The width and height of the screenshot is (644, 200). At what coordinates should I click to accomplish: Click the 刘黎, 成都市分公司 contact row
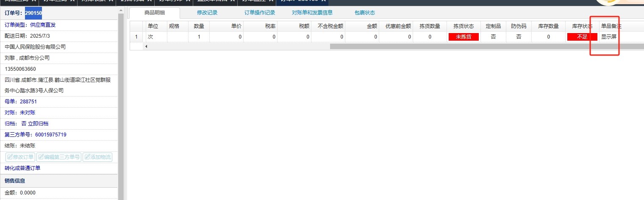58,58
